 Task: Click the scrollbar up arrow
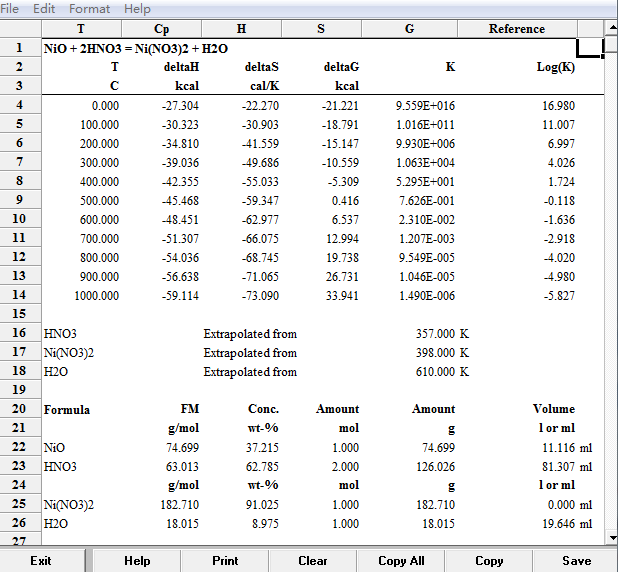coord(612,28)
